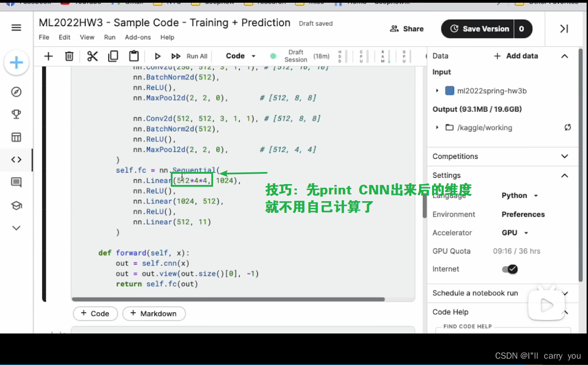Open the Add-ons menu
The image size is (588, 365).
[x=138, y=37]
